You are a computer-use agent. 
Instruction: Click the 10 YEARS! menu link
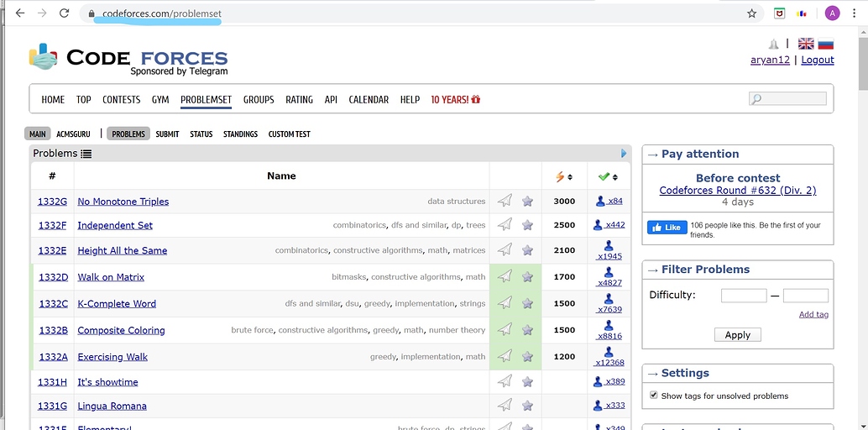pos(456,100)
